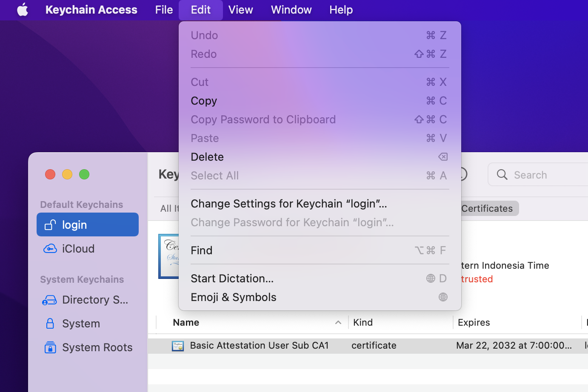Click the Directory Services drive icon
Screen dimensions: 588x392
pyautogui.click(x=49, y=300)
